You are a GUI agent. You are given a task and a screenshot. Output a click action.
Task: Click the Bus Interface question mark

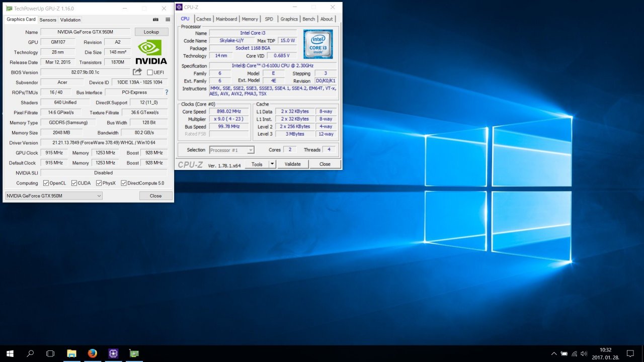[167, 93]
